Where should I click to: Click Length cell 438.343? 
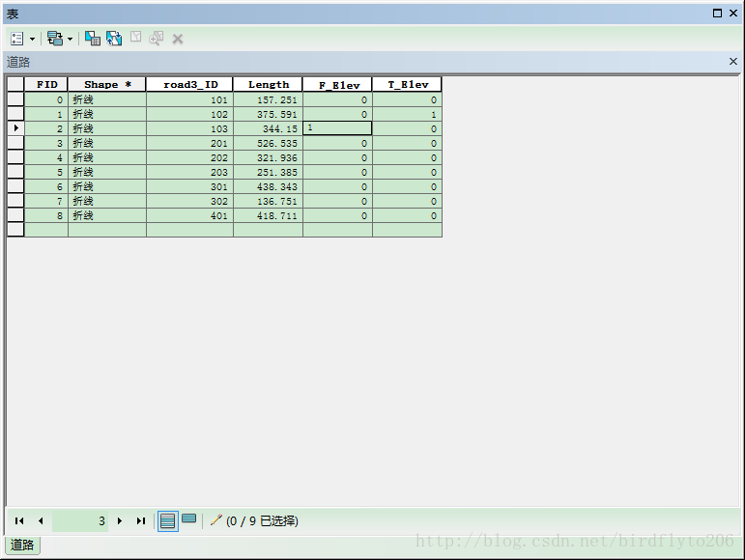click(268, 186)
